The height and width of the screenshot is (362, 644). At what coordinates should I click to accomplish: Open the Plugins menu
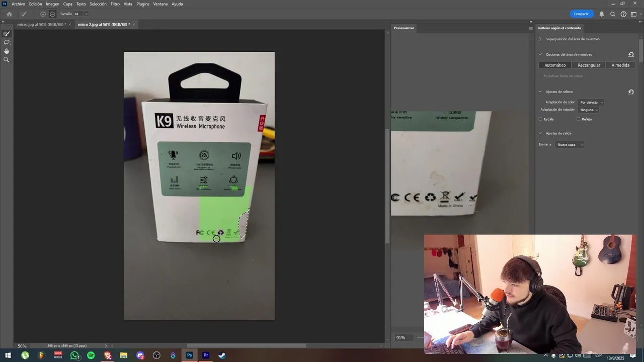(x=143, y=4)
